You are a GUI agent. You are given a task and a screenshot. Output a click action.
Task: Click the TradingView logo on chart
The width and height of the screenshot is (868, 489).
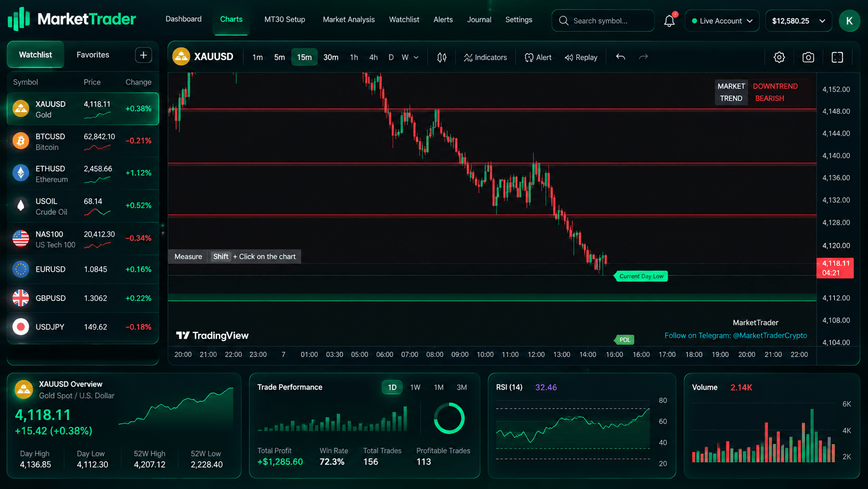pyautogui.click(x=212, y=336)
